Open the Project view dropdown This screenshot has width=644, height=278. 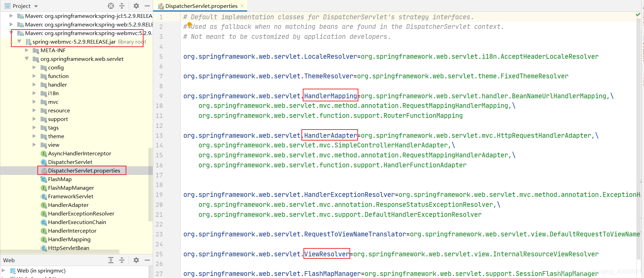point(36,6)
